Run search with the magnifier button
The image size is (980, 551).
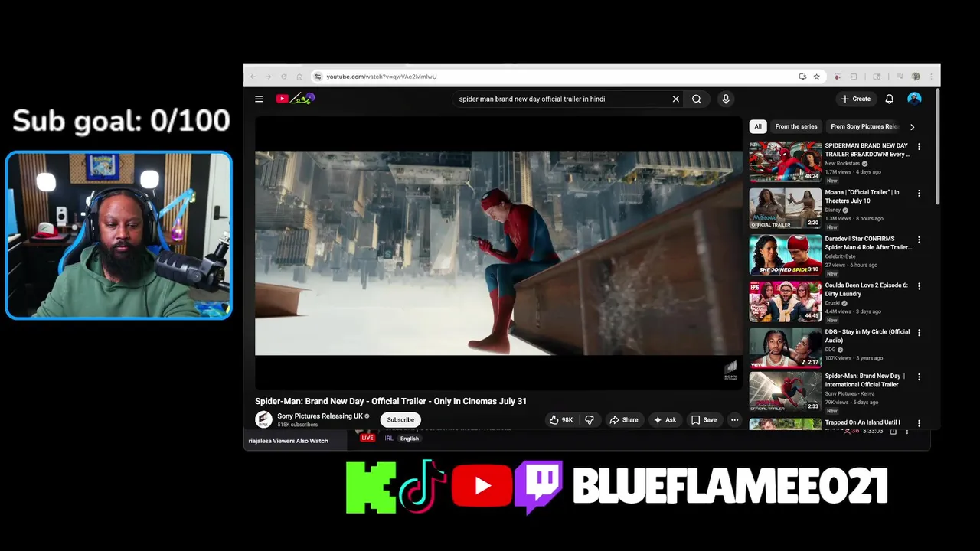coord(697,99)
